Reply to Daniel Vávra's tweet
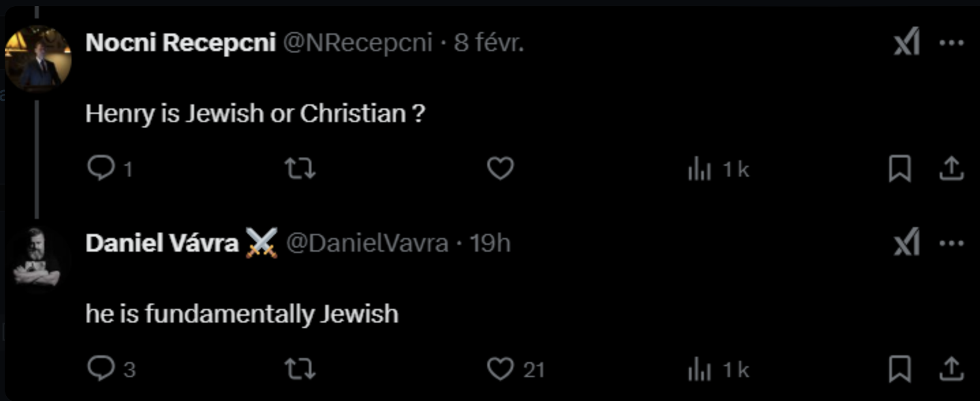The width and height of the screenshot is (980, 401). coord(102,369)
